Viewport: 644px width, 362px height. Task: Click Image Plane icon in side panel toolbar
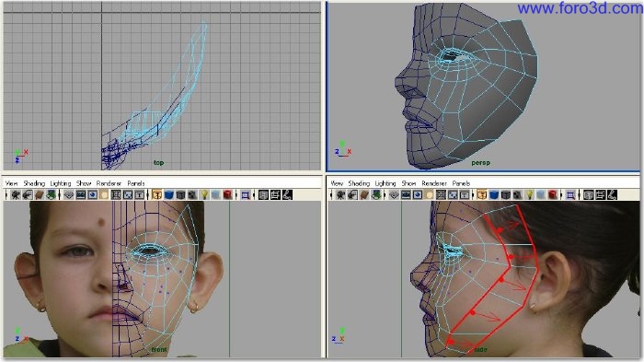tap(376, 195)
